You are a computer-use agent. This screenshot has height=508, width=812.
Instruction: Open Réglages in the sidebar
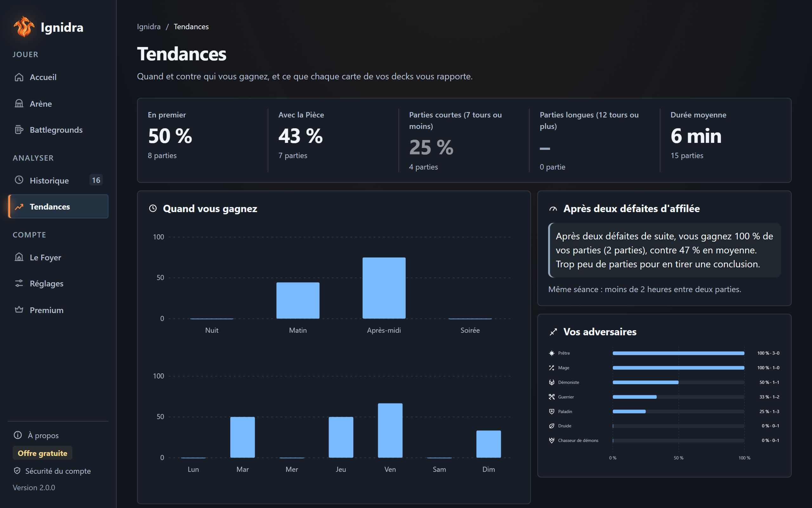click(58, 284)
